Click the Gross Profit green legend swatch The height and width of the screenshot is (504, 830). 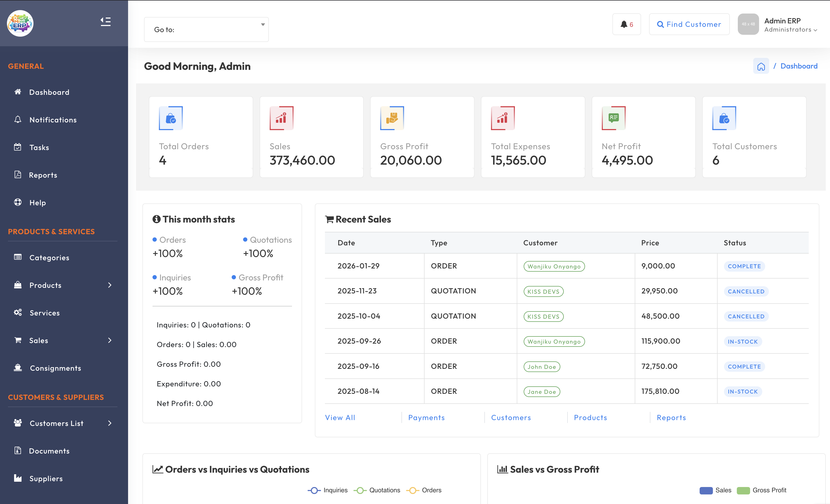point(743,490)
